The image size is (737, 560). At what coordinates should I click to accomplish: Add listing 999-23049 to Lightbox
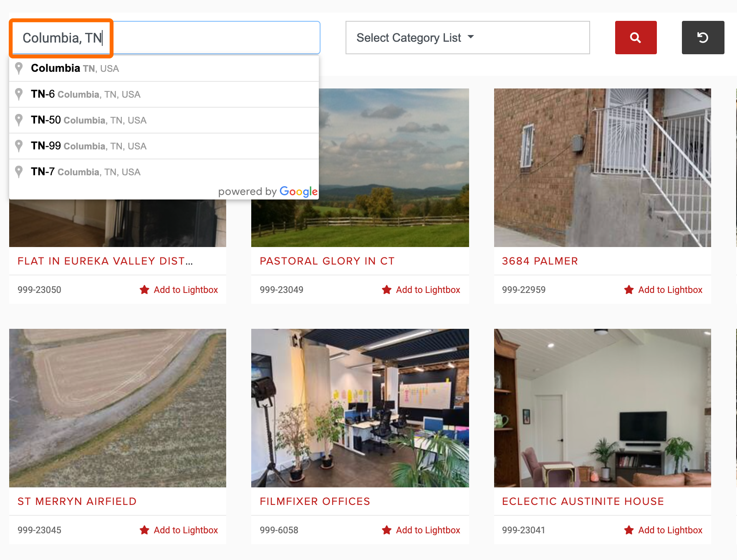pos(421,290)
